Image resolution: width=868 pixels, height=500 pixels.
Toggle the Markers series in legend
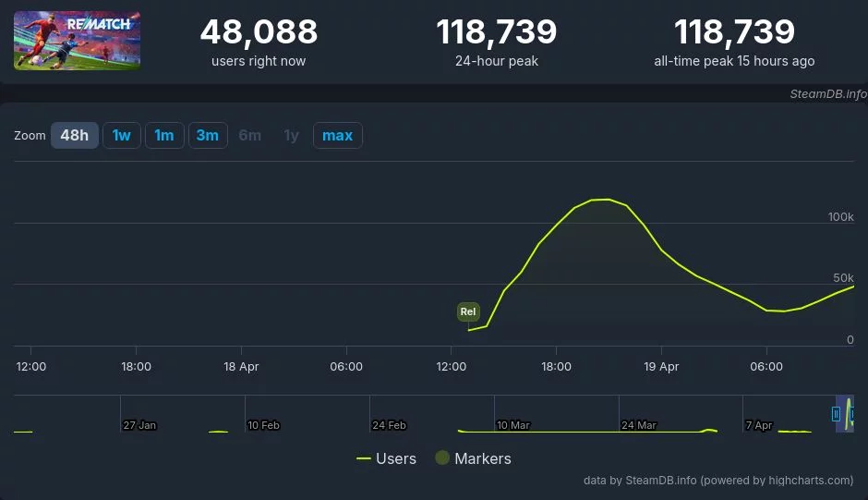[x=474, y=458]
